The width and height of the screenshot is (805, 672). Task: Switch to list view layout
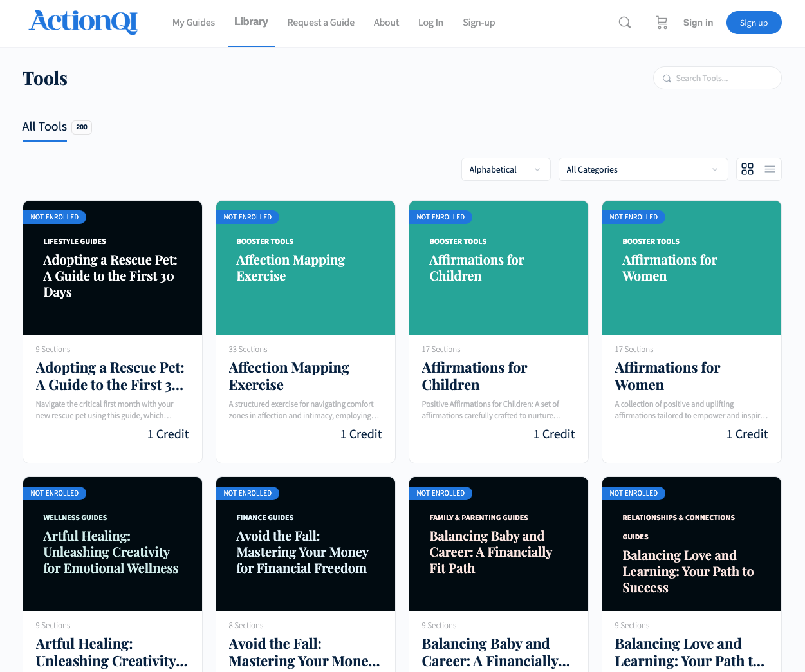[770, 169]
